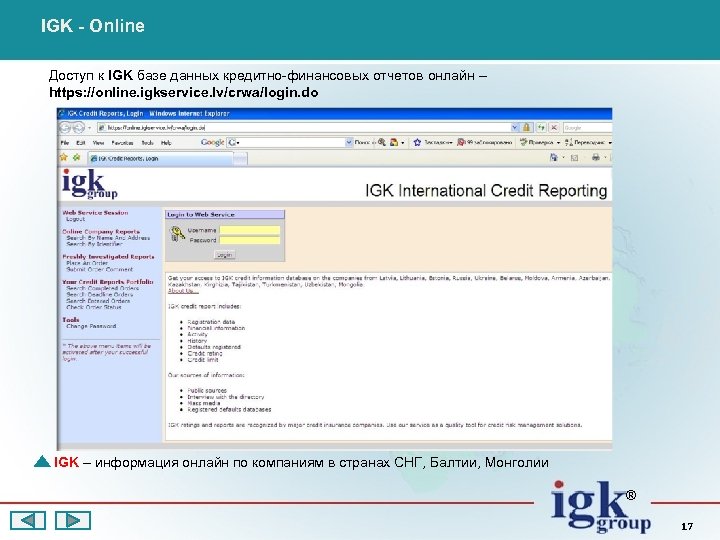Open the Google toolbar spell check dropdown
The height and width of the screenshot is (540, 720).
[558, 143]
